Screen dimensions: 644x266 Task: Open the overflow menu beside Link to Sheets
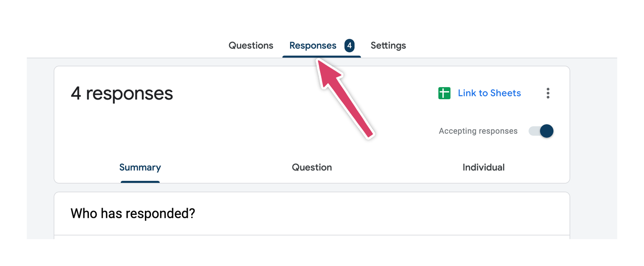548,93
